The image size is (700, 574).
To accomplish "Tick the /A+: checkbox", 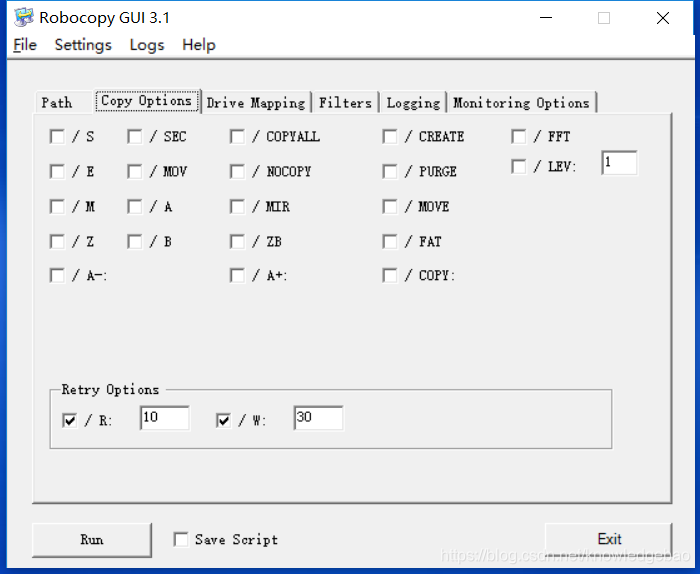I will pyautogui.click(x=237, y=275).
